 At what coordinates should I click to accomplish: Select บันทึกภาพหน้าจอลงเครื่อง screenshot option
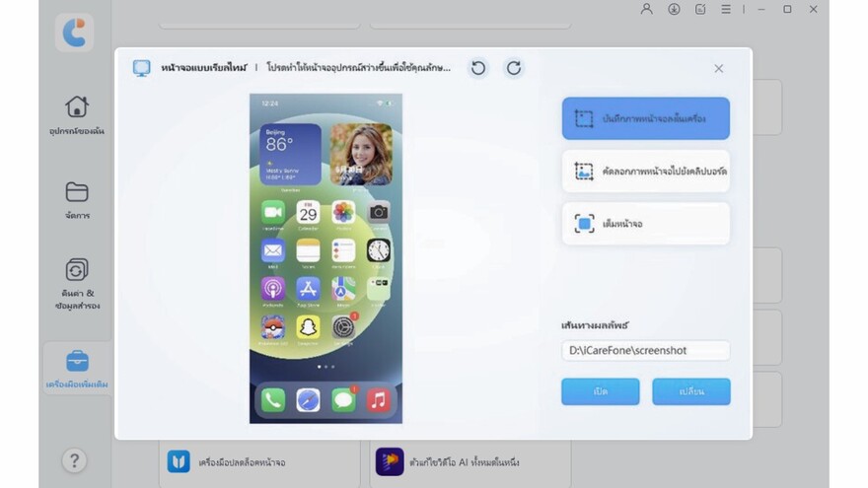(645, 118)
